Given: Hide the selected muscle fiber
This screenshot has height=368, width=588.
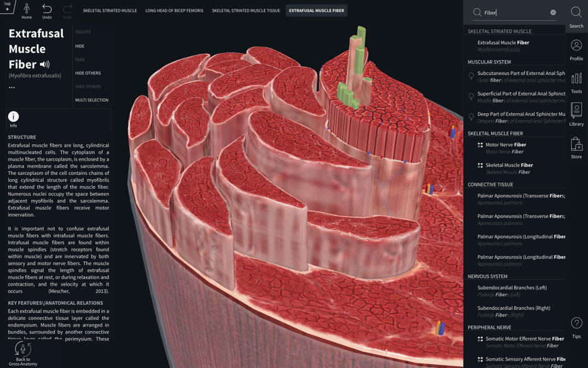Looking at the screenshot, I should [80, 46].
